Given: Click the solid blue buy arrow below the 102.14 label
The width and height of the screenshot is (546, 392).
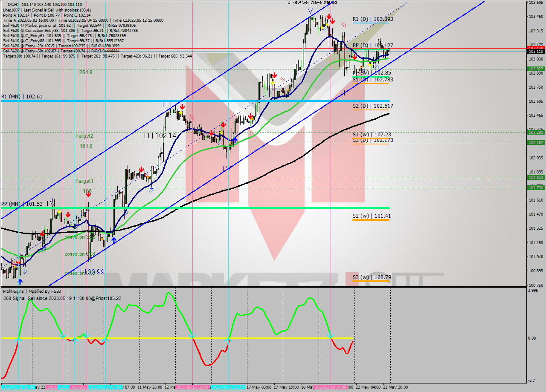Looking at the screenshot, I should coord(235,139).
